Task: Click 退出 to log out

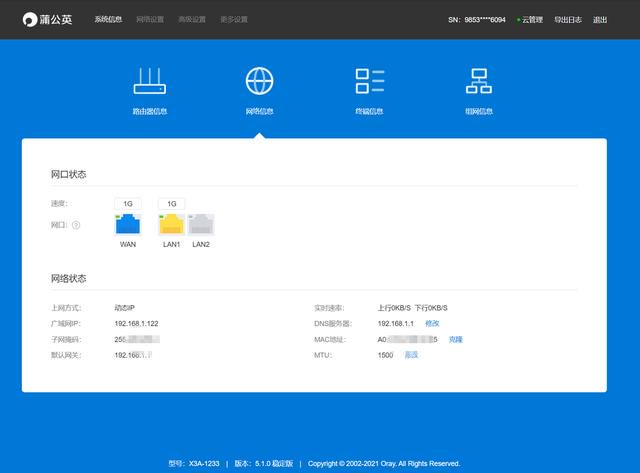Action: tap(600, 20)
